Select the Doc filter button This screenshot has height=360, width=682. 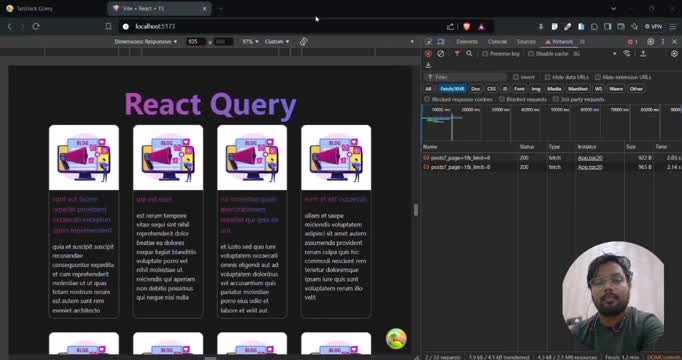tap(475, 89)
